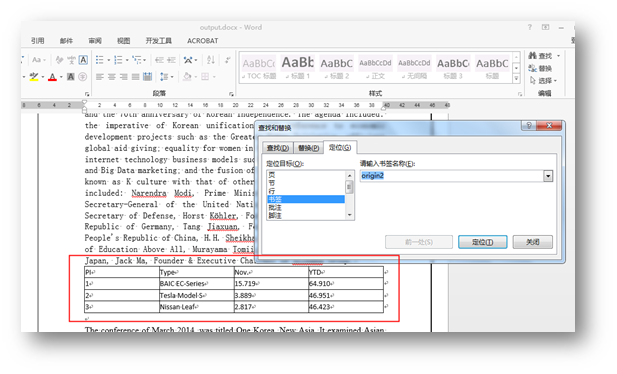Open the 引用 ribbon tab
Screen dimensions: 617x374
[37, 41]
